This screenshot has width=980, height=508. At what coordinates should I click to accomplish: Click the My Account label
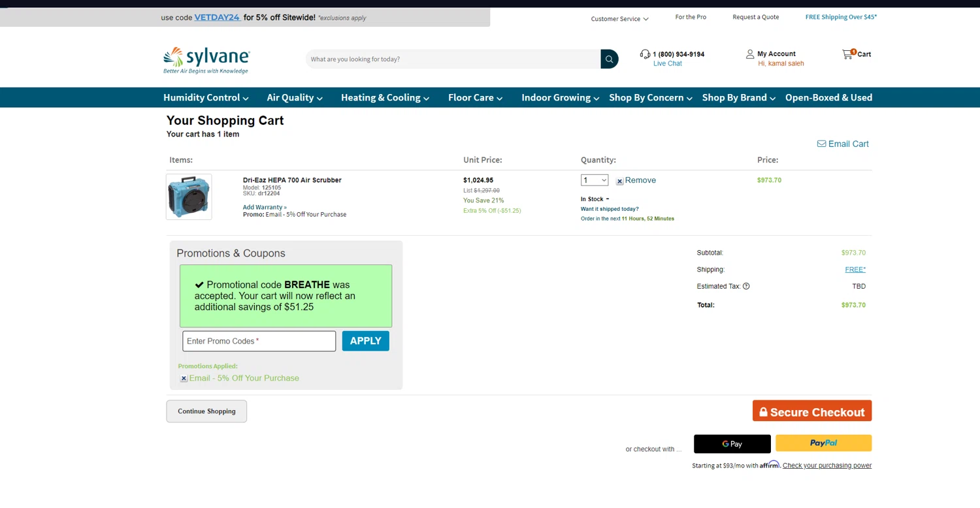(776, 54)
